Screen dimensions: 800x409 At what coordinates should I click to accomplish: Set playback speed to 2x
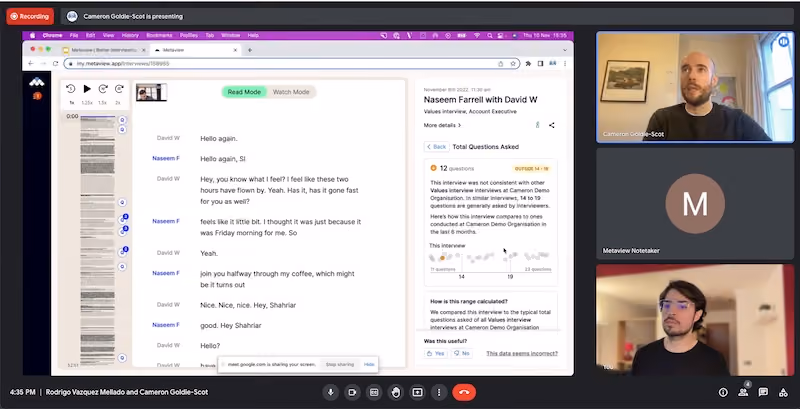pyautogui.click(x=118, y=103)
